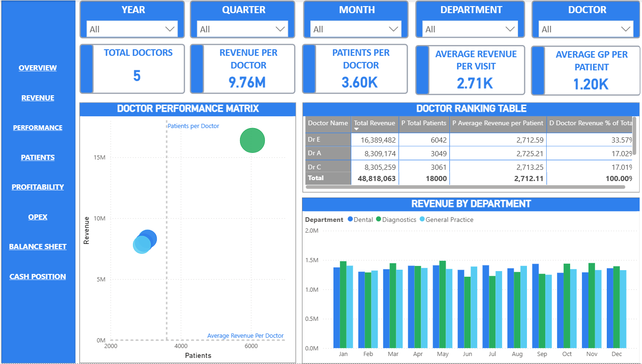This screenshot has width=642, height=364.
Task: Expand the MONTH slicer dropdown
Action: 356,29
